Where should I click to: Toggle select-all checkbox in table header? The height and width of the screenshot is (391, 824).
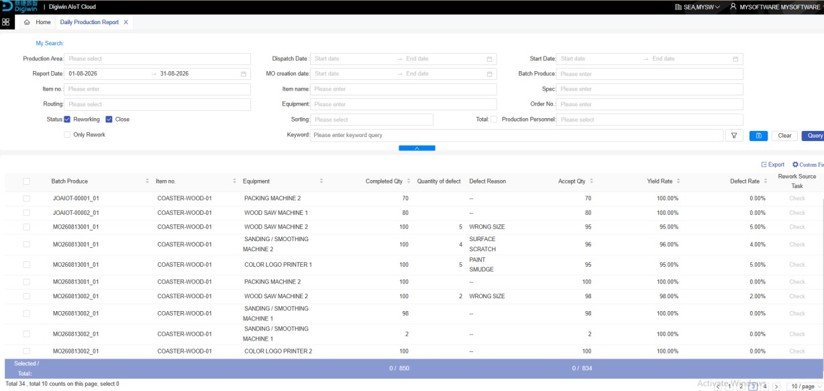pos(26,181)
